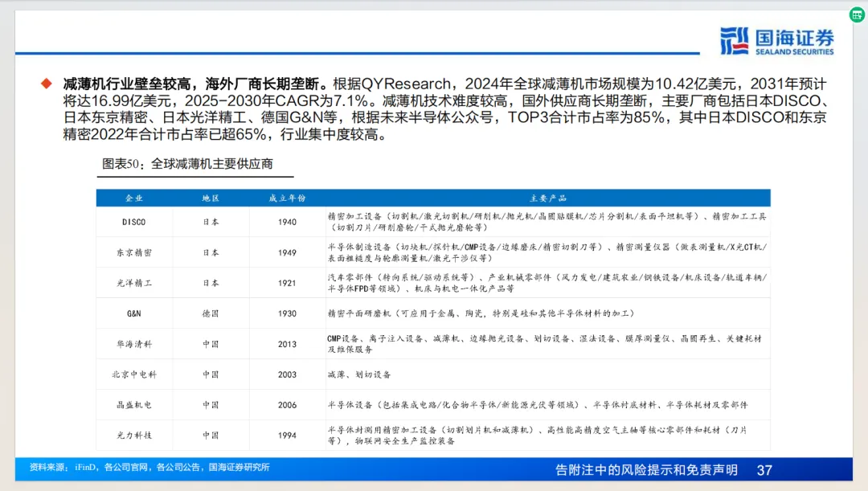Click the source note 资料来源 in footer
The width and height of the screenshot is (868, 491).
coord(149,467)
